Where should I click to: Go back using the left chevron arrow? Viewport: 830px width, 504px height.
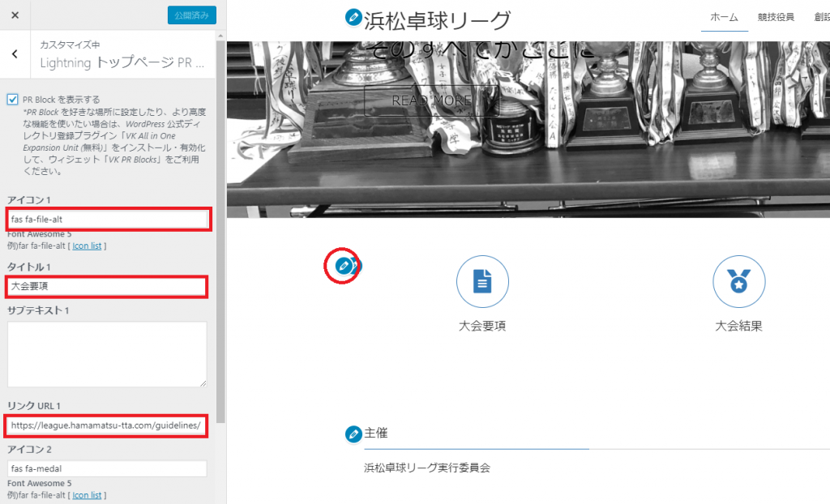click(15, 53)
